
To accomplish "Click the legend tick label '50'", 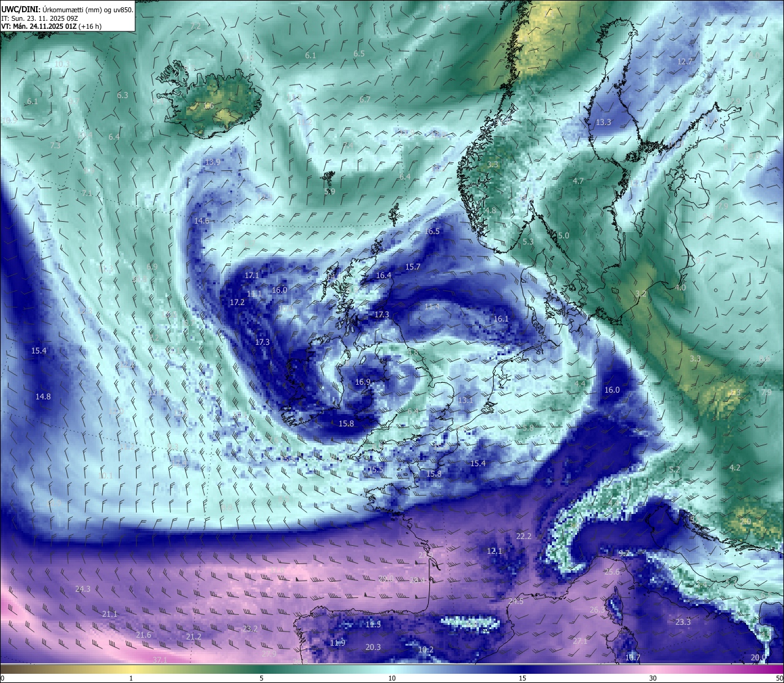I will [779, 678].
